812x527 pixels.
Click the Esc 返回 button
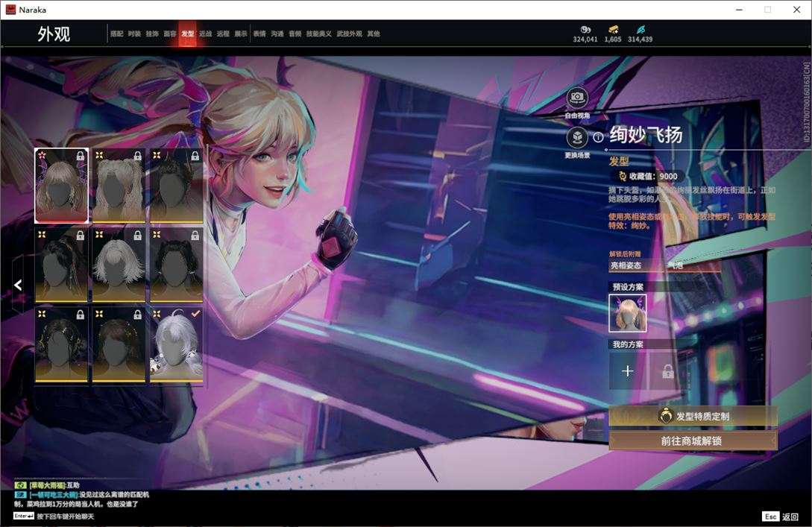coord(781,517)
